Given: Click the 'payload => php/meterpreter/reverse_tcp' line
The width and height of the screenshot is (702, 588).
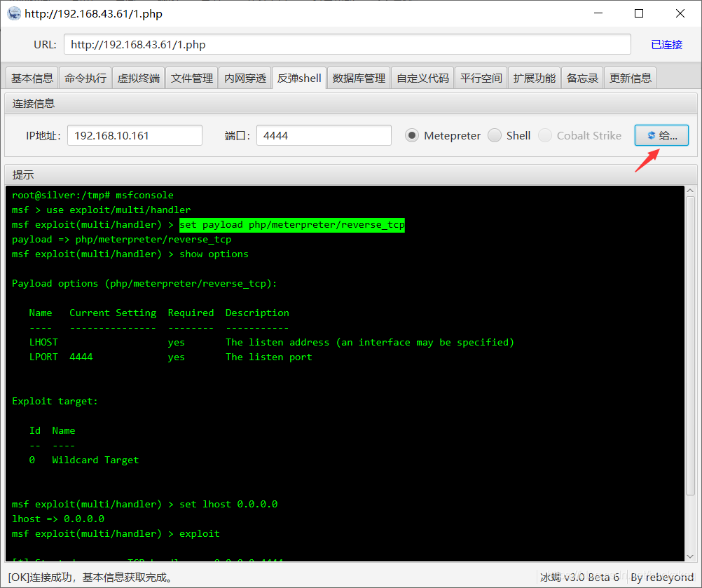Looking at the screenshot, I should [121, 239].
